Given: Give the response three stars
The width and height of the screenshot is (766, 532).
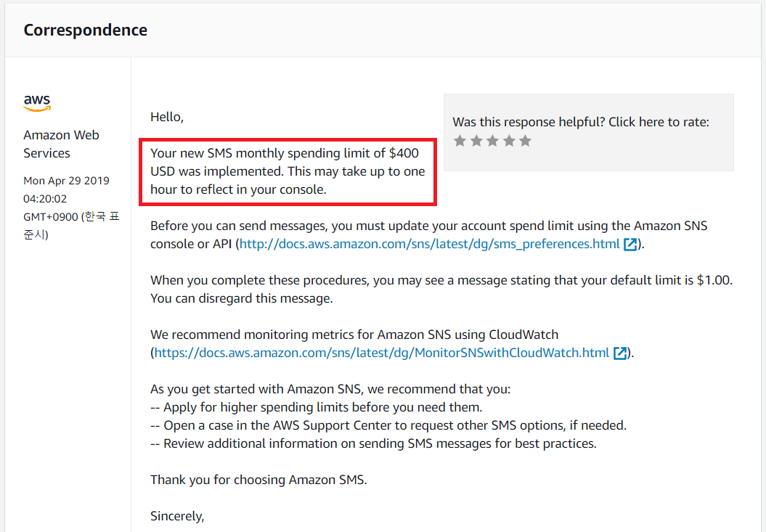Looking at the screenshot, I should click(x=492, y=141).
